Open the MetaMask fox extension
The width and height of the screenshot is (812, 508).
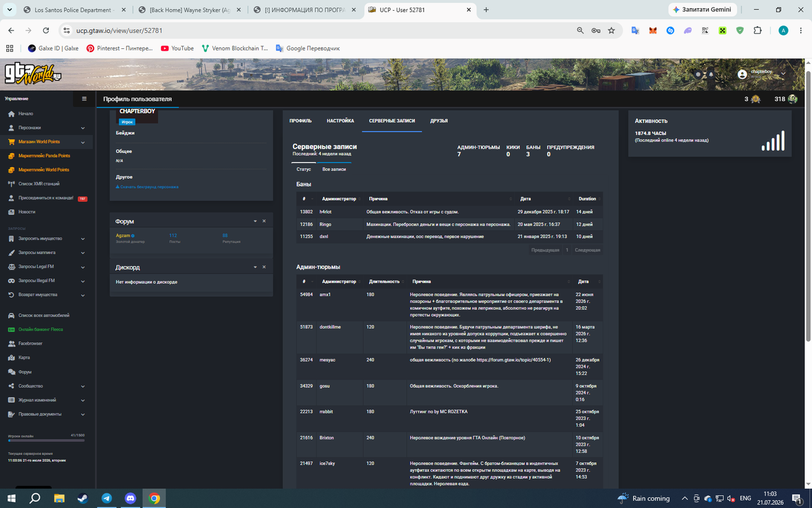click(653, 30)
